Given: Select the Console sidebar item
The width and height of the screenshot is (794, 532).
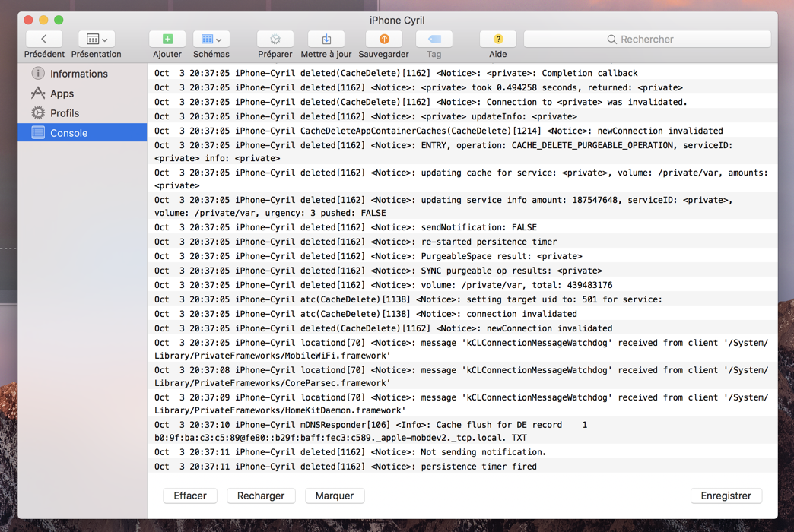Looking at the screenshot, I should [68, 133].
